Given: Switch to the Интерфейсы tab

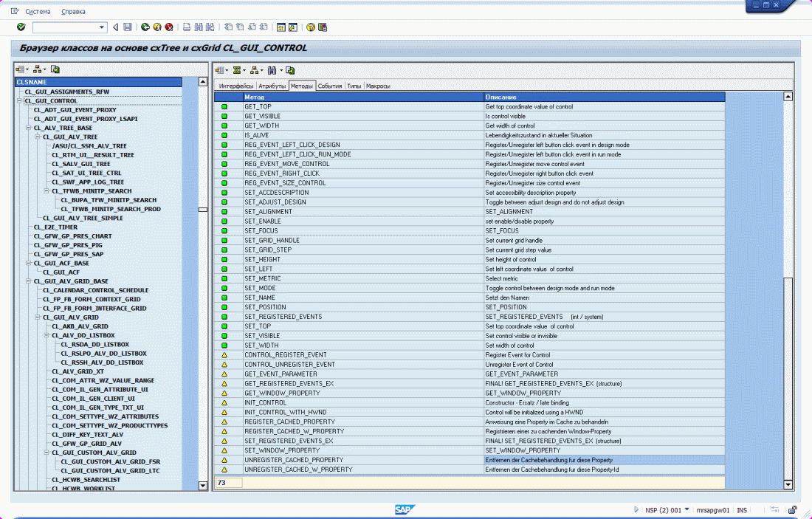Looking at the screenshot, I should pos(236,86).
